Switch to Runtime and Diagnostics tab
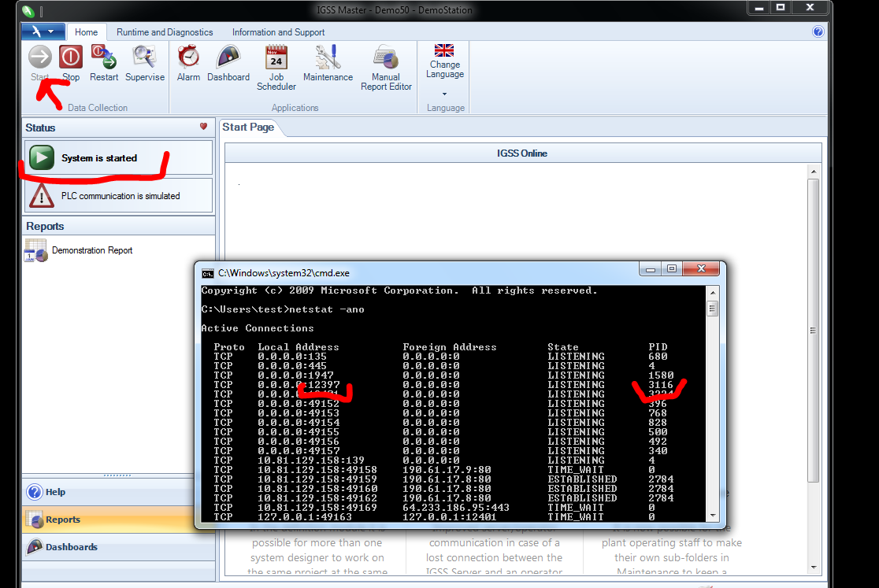The width and height of the screenshot is (879, 588). [165, 32]
